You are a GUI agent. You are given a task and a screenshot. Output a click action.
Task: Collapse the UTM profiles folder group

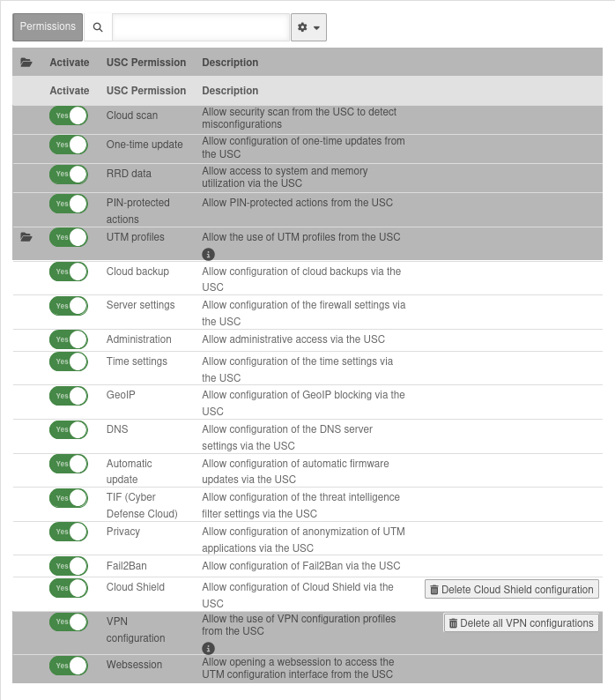(x=26, y=237)
